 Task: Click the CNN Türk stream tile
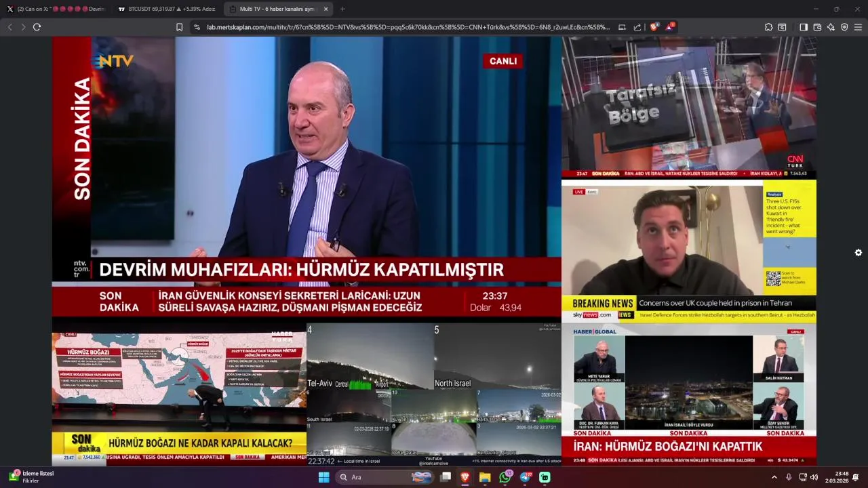click(x=689, y=108)
